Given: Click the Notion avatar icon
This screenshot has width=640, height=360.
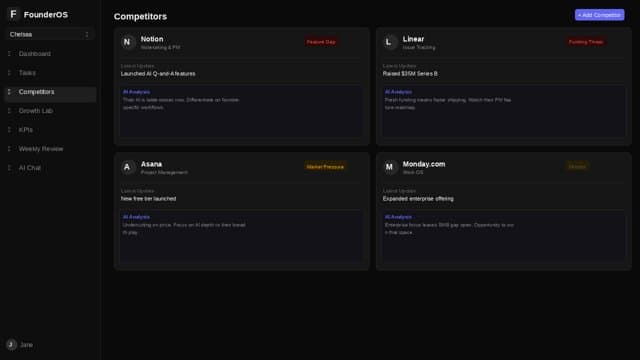Looking at the screenshot, I should [127, 42].
